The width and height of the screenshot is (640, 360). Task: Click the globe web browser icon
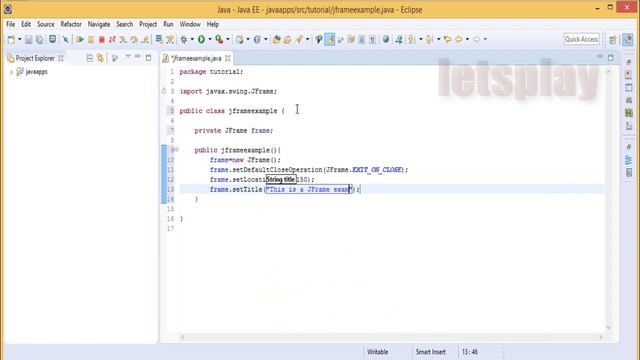pyautogui.click(x=386, y=40)
